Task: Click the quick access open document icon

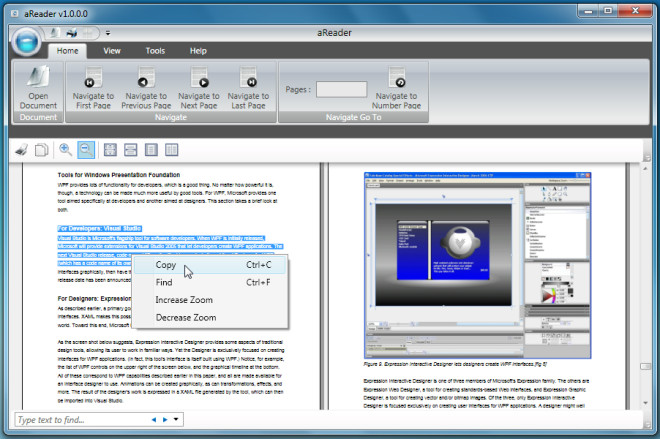Action: 54,32
